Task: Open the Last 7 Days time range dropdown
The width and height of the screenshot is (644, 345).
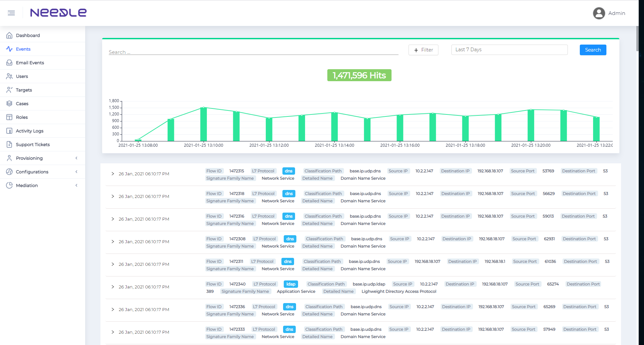Action: tap(509, 50)
